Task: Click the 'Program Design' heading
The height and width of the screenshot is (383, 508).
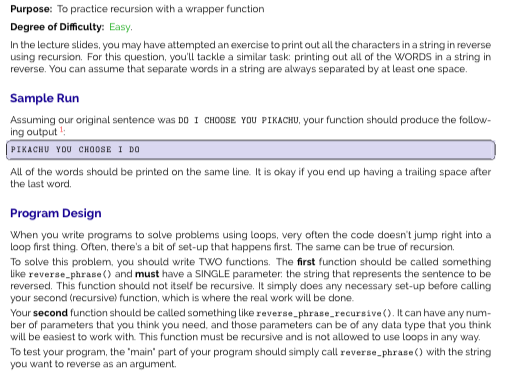Action: (56, 213)
